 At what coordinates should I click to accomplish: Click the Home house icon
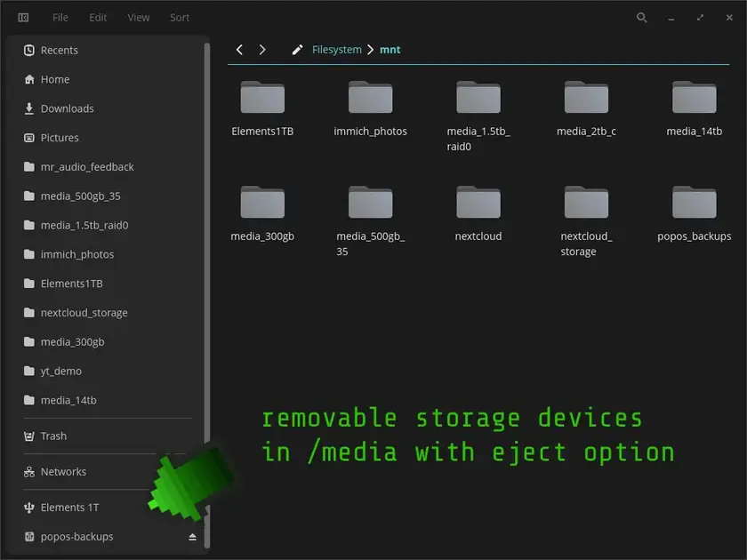(x=29, y=79)
